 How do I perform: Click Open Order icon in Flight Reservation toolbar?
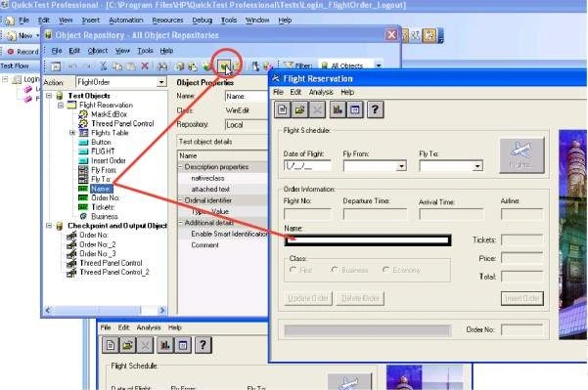point(299,109)
